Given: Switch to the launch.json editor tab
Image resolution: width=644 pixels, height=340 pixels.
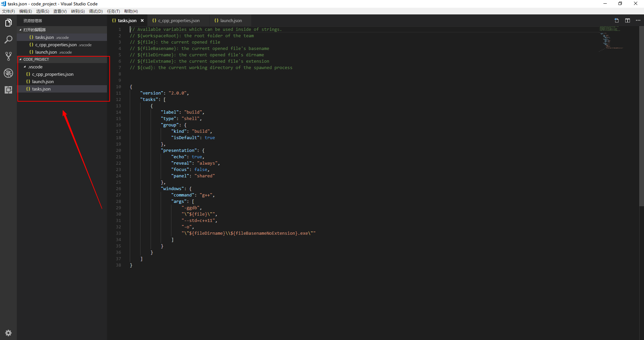Looking at the screenshot, I should [x=231, y=20].
